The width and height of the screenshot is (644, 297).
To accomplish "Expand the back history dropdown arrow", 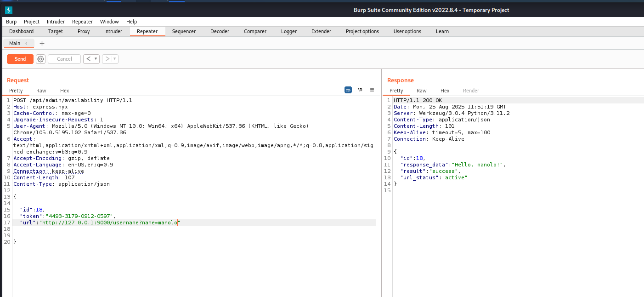I will pyautogui.click(x=96, y=59).
